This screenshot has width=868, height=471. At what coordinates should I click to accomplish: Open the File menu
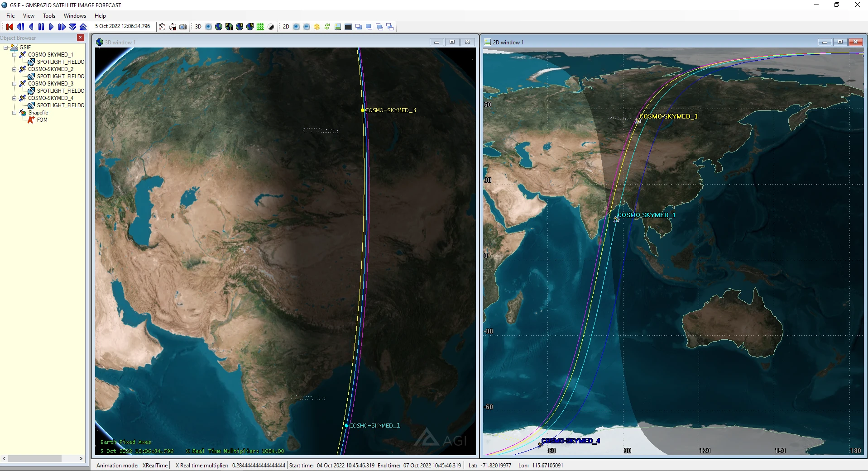[10, 15]
